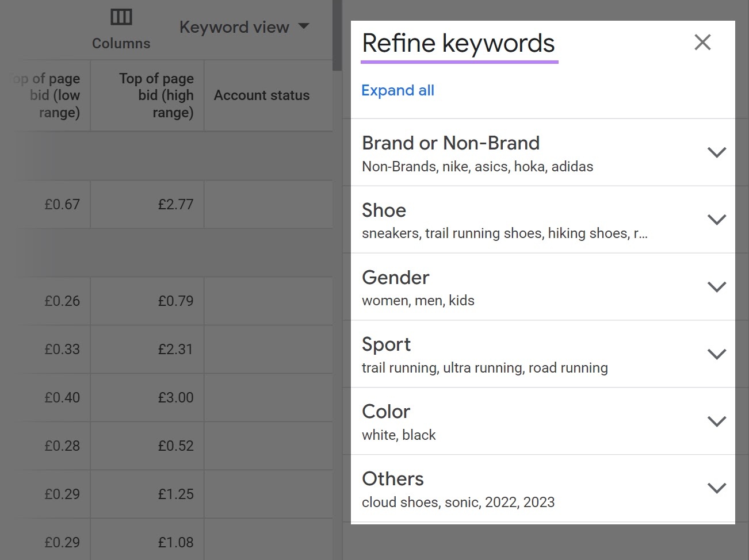
Task: Expand the Brand or Non-Brand section
Action: (716, 152)
